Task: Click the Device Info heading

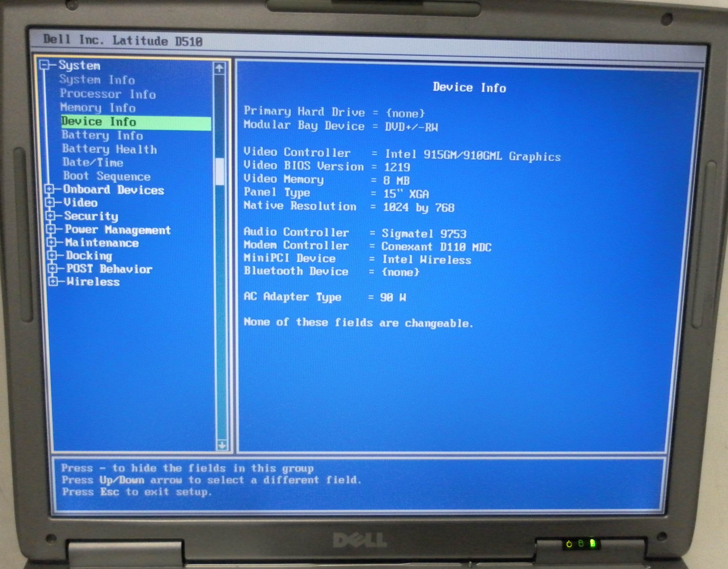Action: [x=469, y=87]
